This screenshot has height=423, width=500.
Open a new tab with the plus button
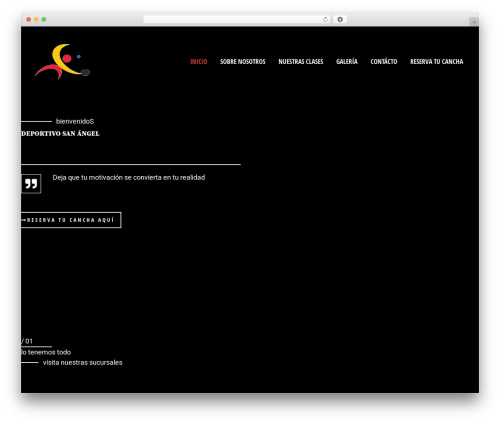[x=474, y=22]
